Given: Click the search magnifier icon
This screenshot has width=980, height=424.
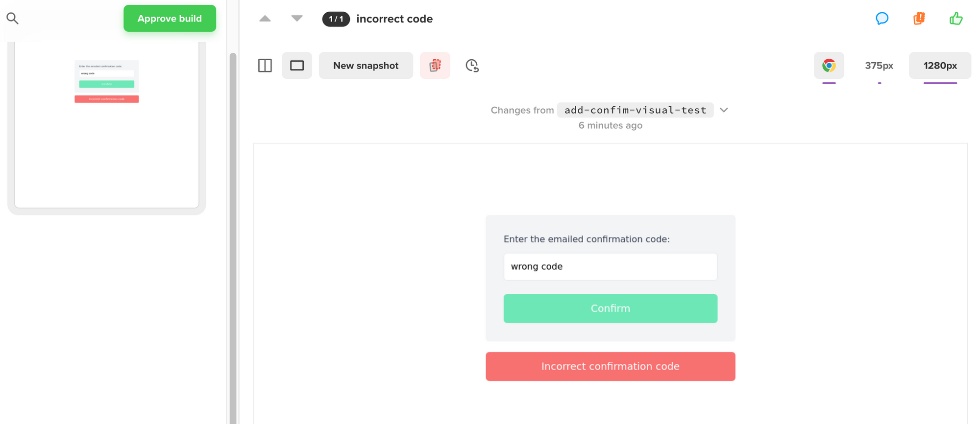Looking at the screenshot, I should pyautogui.click(x=12, y=19).
